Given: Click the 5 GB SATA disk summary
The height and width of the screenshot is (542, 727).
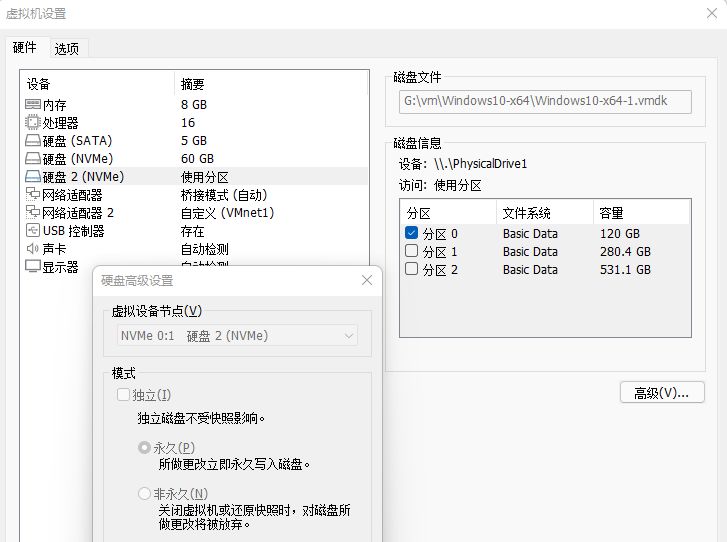Looking at the screenshot, I should (194, 141).
